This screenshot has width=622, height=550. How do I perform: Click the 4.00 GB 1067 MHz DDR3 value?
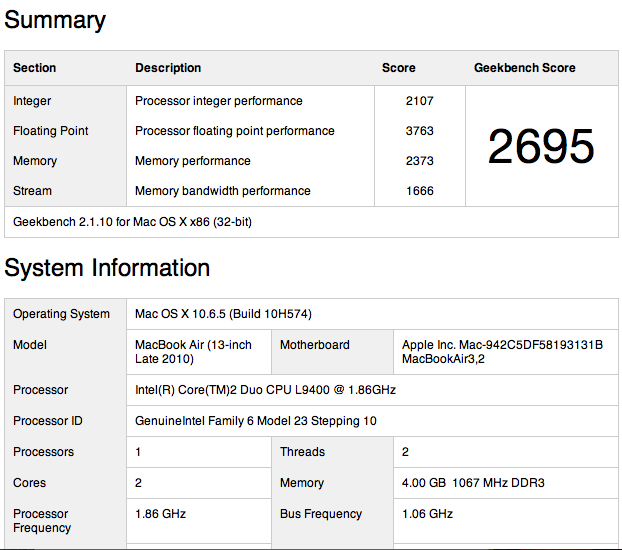pos(473,483)
